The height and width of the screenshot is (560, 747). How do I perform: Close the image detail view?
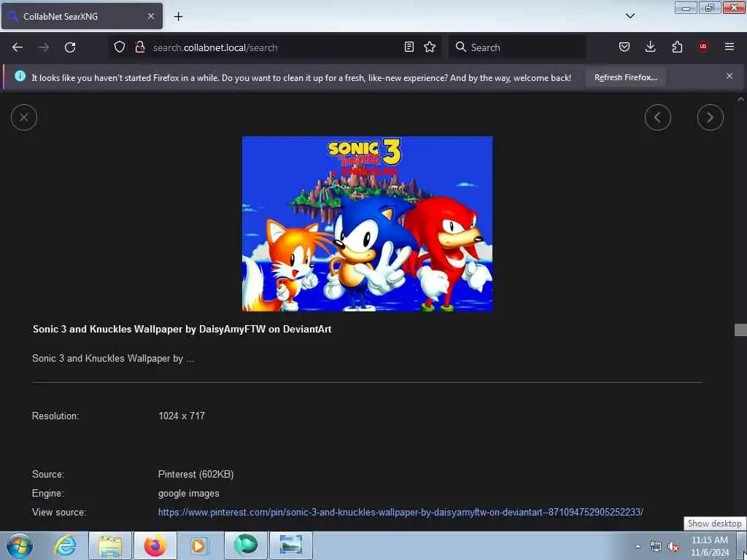tap(24, 117)
